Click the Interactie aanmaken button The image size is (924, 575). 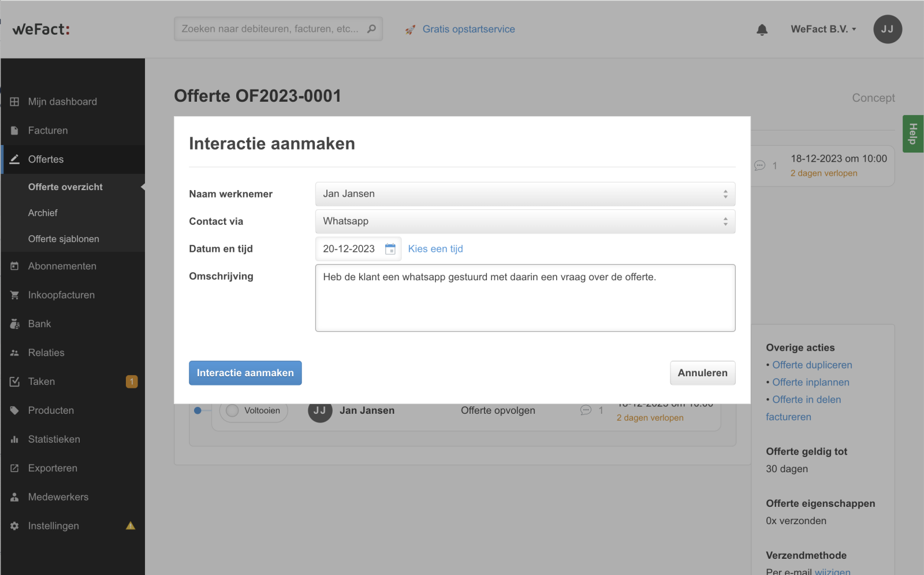pyautogui.click(x=245, y=373)
